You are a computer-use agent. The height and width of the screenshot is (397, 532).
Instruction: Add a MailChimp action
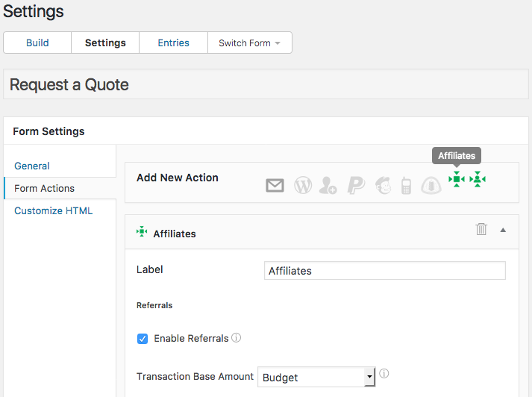pyautogui.click(x=384, y=186)
